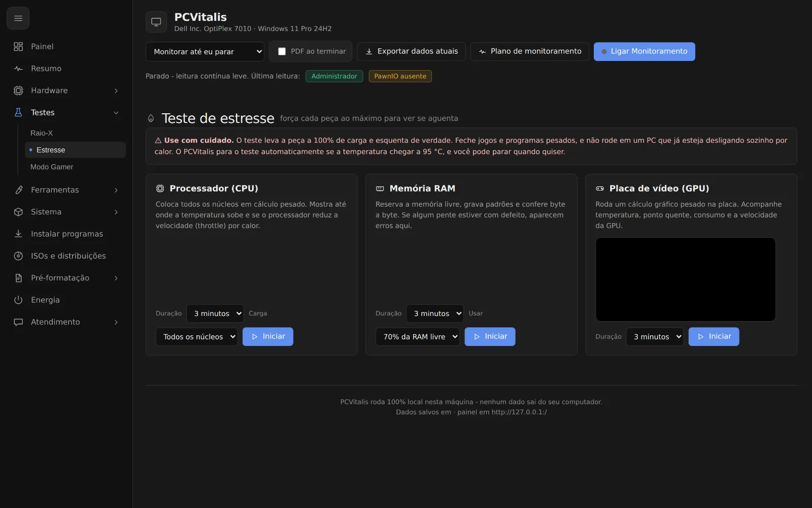
Task: Open the CPU duration 3 minutos dropdown
Action: 215,313
